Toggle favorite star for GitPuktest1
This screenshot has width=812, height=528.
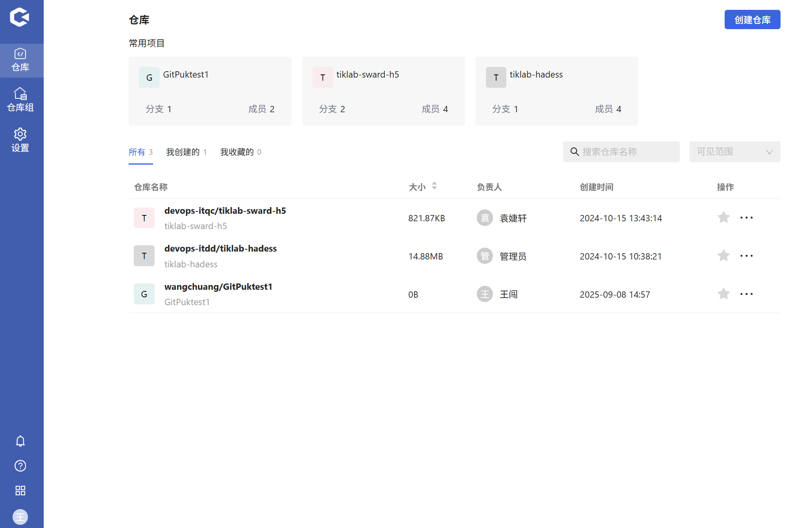click(x=723, y=294)
